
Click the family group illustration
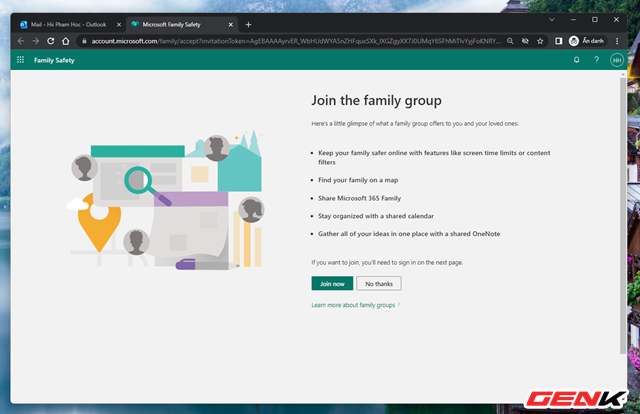pos(166,200)
